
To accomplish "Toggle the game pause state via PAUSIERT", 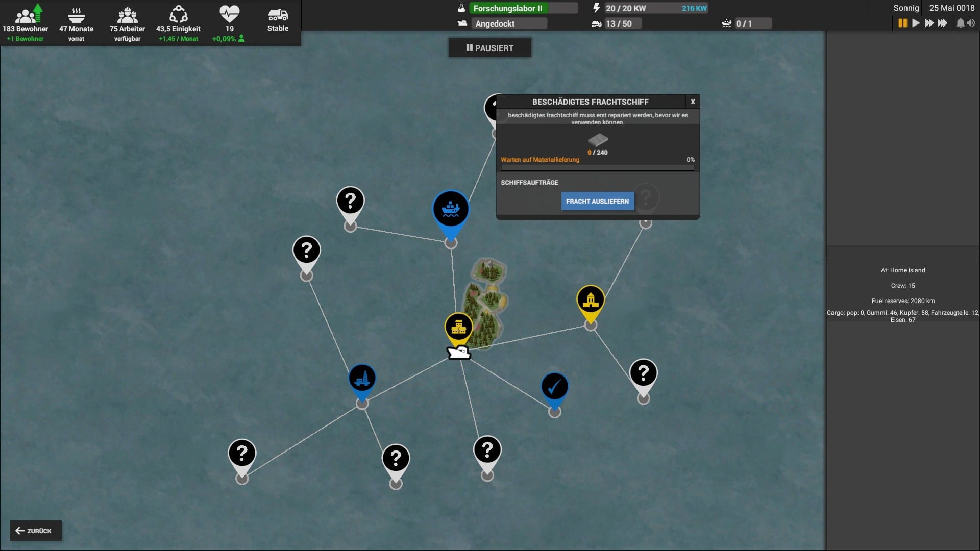I will pos(489,48).
